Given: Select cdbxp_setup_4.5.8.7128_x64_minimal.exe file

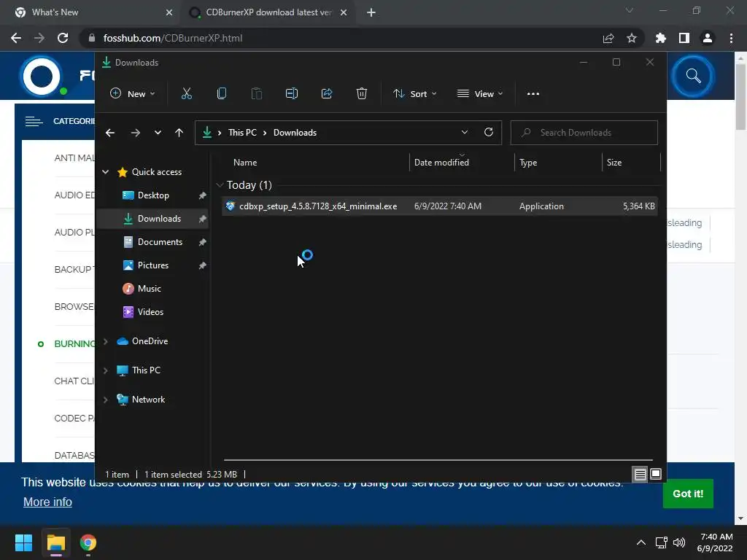Looking at the screenshot, I should click(440, 206).
